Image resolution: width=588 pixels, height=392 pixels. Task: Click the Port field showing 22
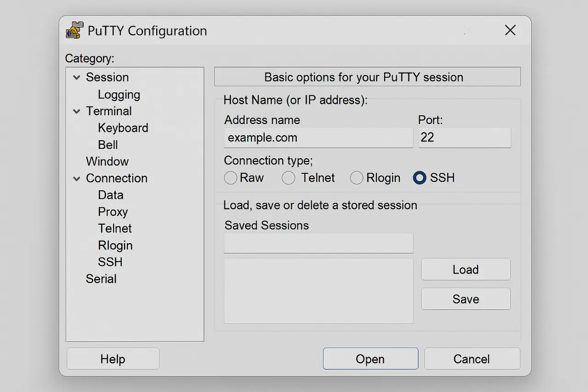(x=464, y=138)
